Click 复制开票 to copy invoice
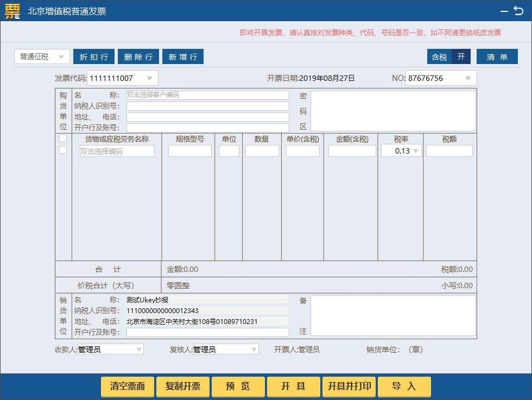The image size is (532, 400). 183,386
